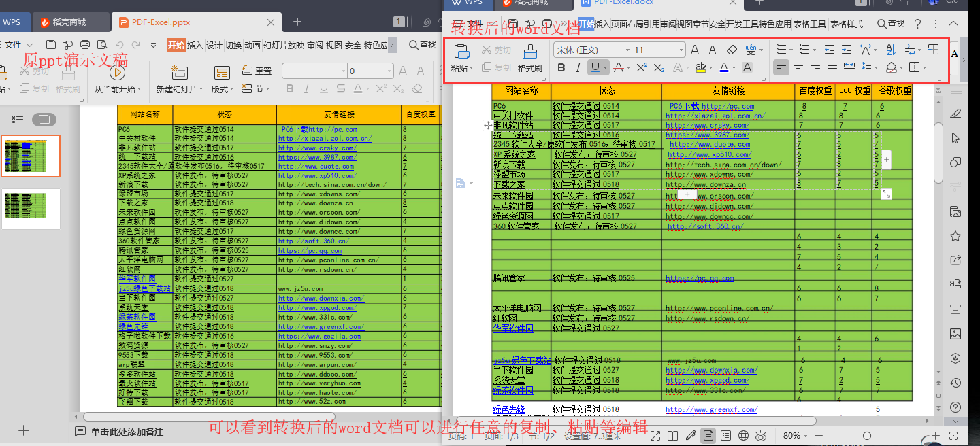Image resolution: width=980 pixels, height=446 pixels.
Task: Toggle Bold in Word ribbon
Action: (x=561, y=67)
